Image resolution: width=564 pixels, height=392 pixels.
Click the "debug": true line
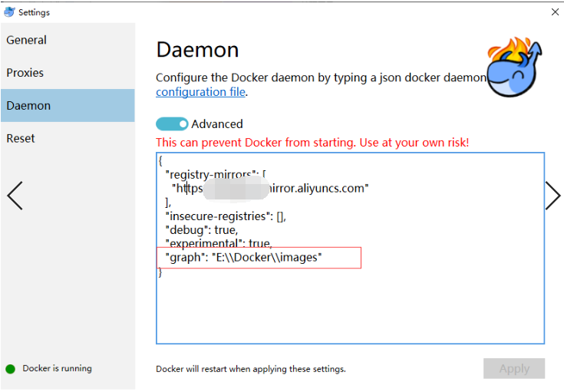coord(201,230)
